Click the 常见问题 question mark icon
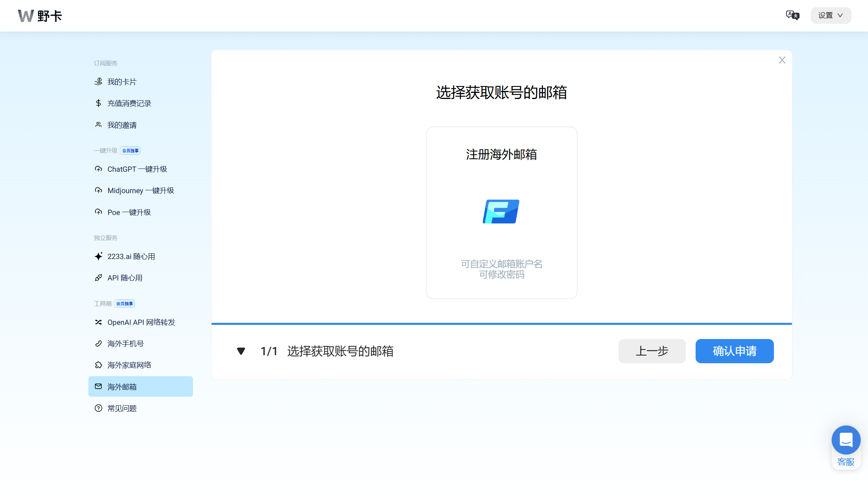This screenshot has width=868, height=499. pos(98,408)
